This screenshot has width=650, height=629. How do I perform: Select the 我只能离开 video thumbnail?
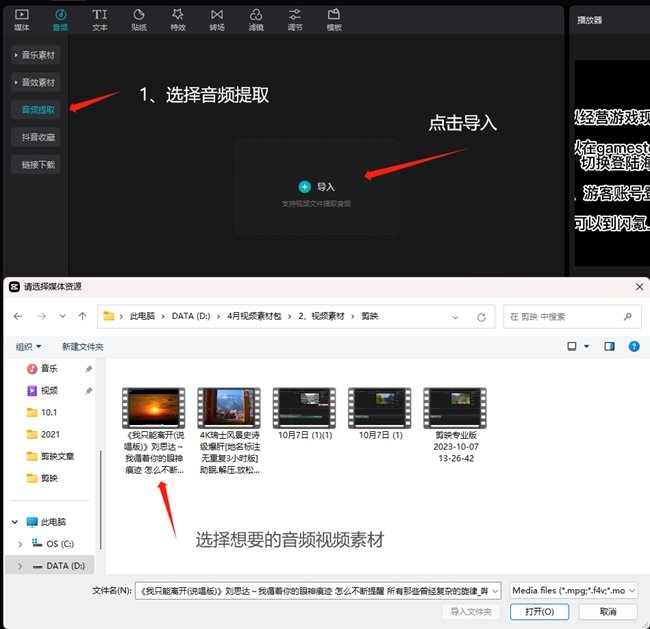[x=153, y=407]
